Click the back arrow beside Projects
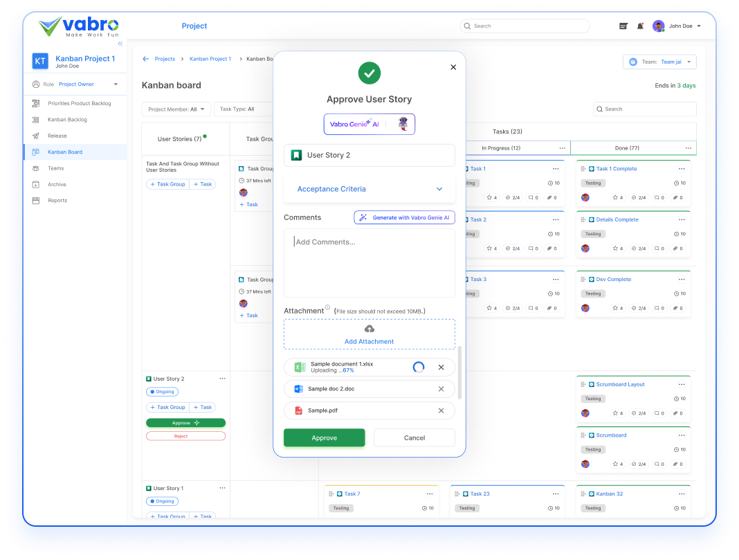Viewport: 739px width, 560px height. point(146,59)
